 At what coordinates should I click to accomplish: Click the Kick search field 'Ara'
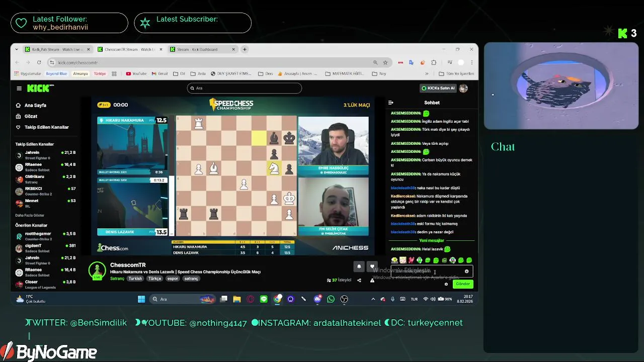click(245, 88)
